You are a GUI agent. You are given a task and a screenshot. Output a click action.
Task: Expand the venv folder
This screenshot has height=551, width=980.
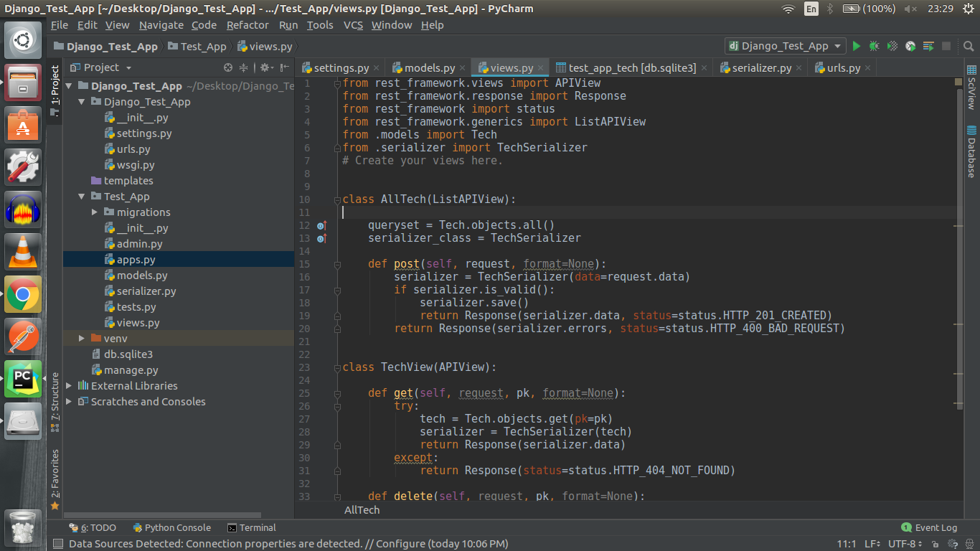pos(83,339)
